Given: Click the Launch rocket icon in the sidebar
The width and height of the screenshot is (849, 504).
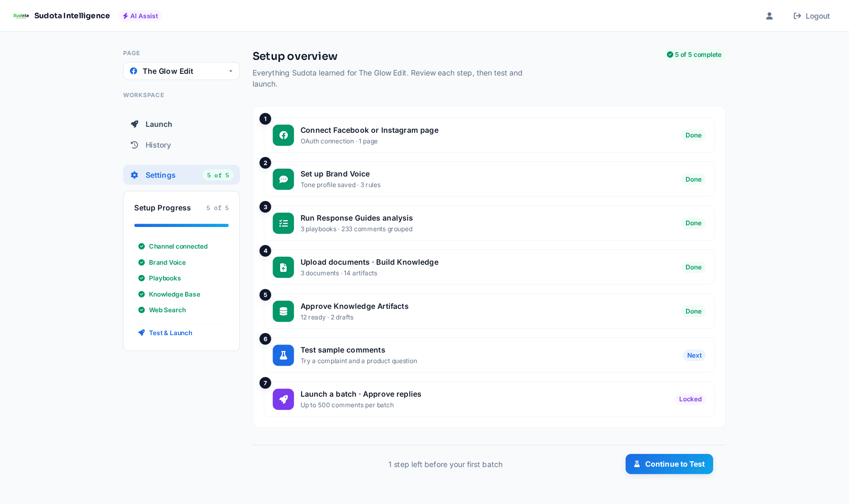Looking at the screenshot, I should pyautogui.click(x=135, y=124).
